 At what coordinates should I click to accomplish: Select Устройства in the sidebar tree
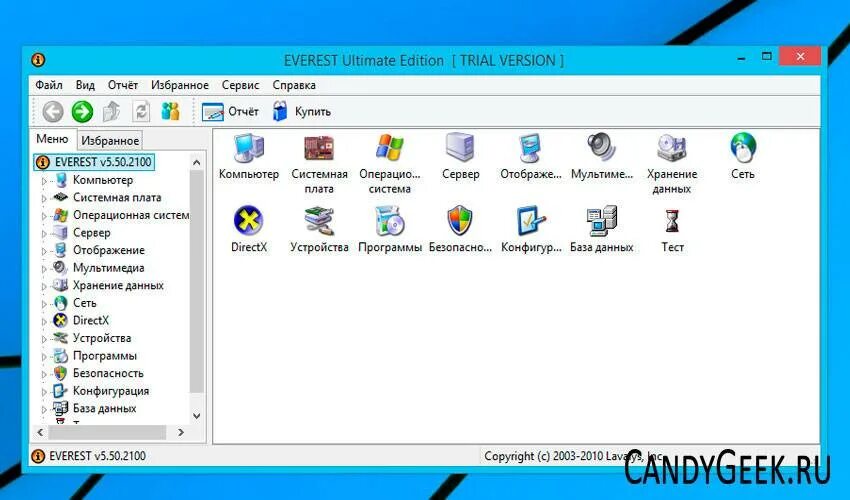(x=102, y=338)
